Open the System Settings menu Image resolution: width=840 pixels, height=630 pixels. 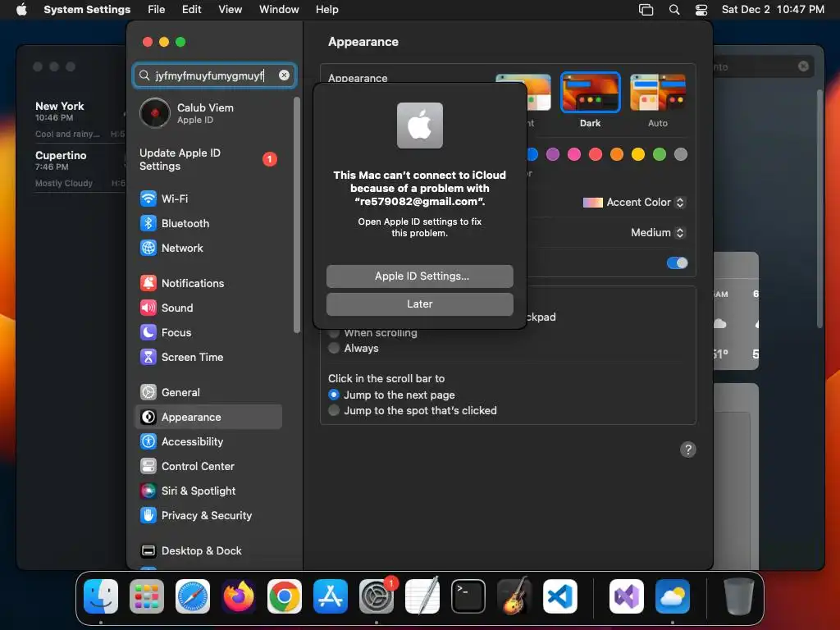click(x=87, y=10)
